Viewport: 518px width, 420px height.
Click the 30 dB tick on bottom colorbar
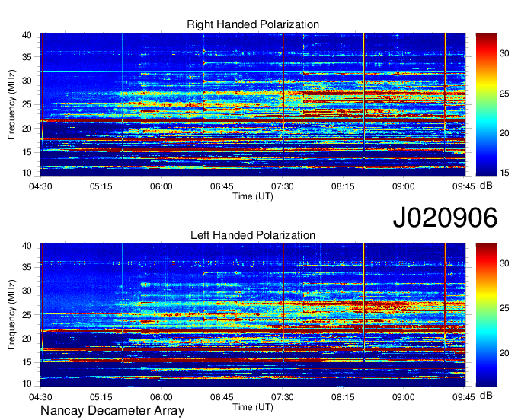pos(504,263)
